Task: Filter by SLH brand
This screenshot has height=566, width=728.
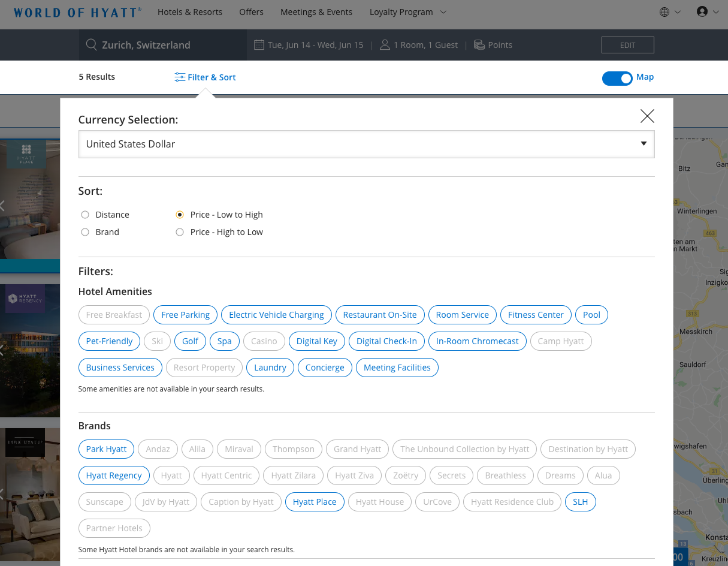Action: [581, 502]
